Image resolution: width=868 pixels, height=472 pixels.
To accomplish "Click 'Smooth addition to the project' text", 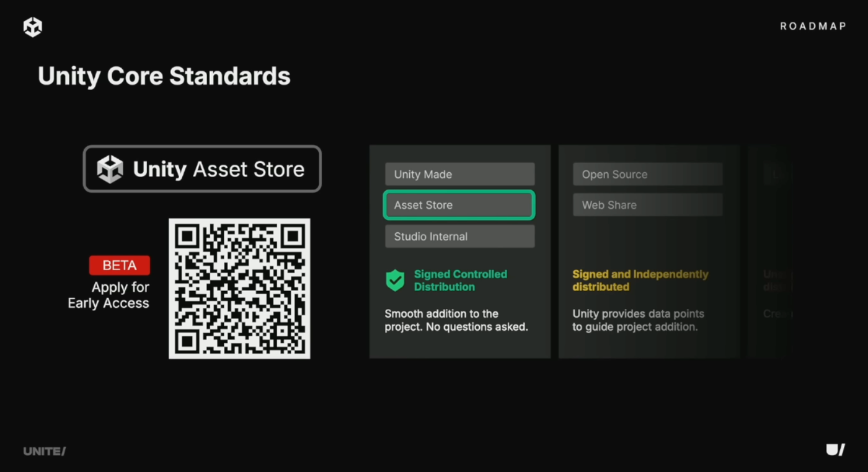I will pyautogui.click(x=456, y=320).
